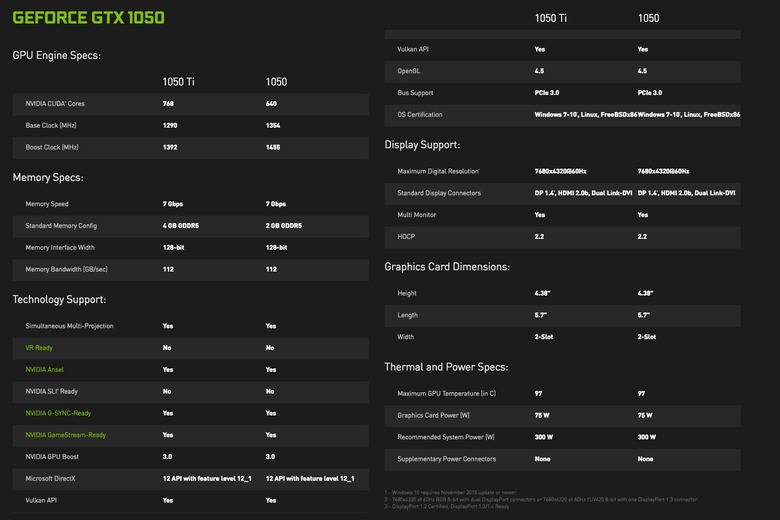Click the GEFORCE GTX 1050 title
780x520 pixels.
coord(89,18)
